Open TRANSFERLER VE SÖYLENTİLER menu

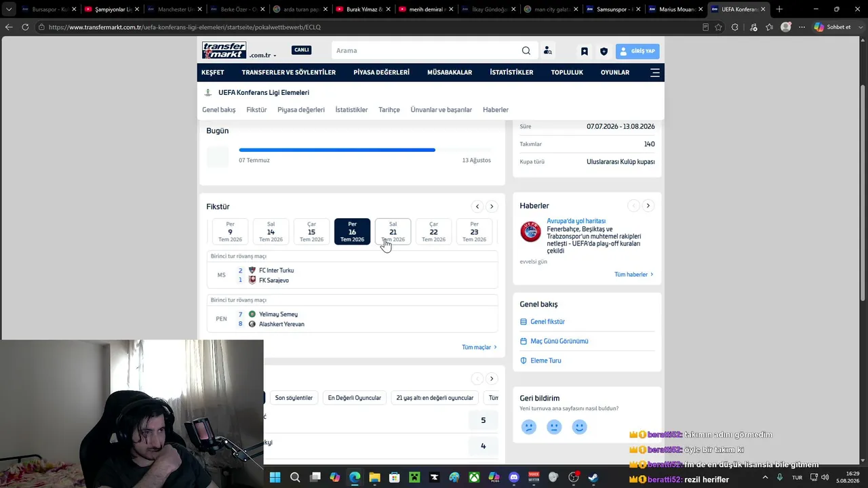click(x=289, y=73)
